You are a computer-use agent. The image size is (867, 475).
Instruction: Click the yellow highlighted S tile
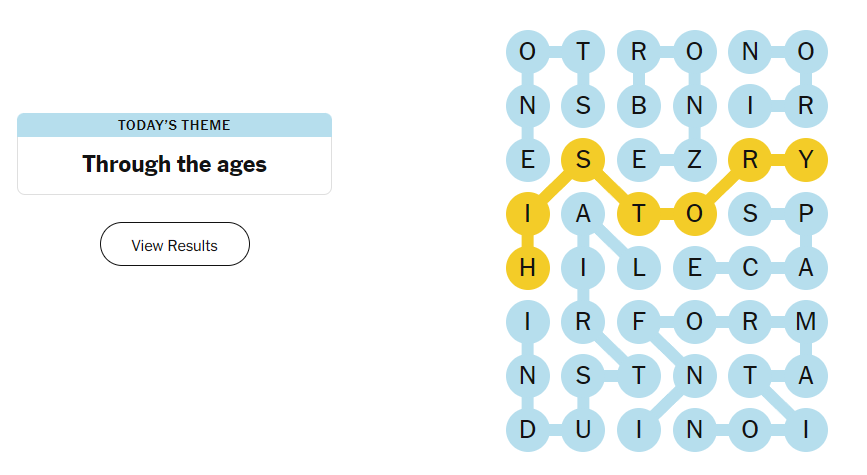[583, 159]
